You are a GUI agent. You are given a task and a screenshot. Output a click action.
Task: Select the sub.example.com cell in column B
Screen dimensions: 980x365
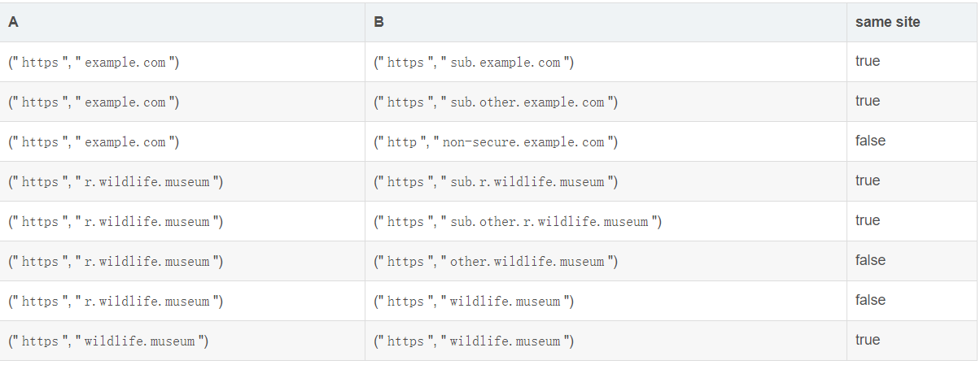pos(474,63)
